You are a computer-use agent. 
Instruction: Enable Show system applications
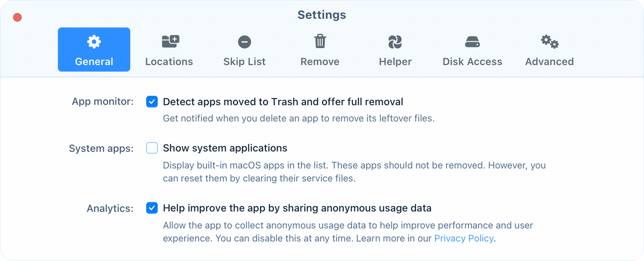(152, 148)
